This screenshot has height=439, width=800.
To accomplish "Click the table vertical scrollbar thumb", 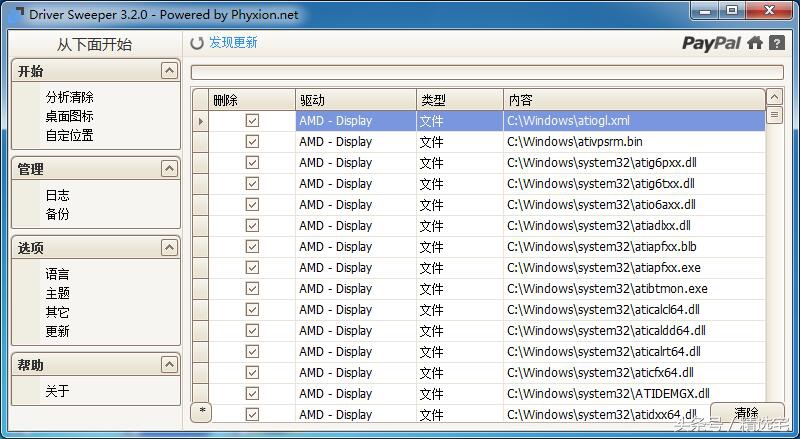I will pyautogui.click(x=774, y=115).
